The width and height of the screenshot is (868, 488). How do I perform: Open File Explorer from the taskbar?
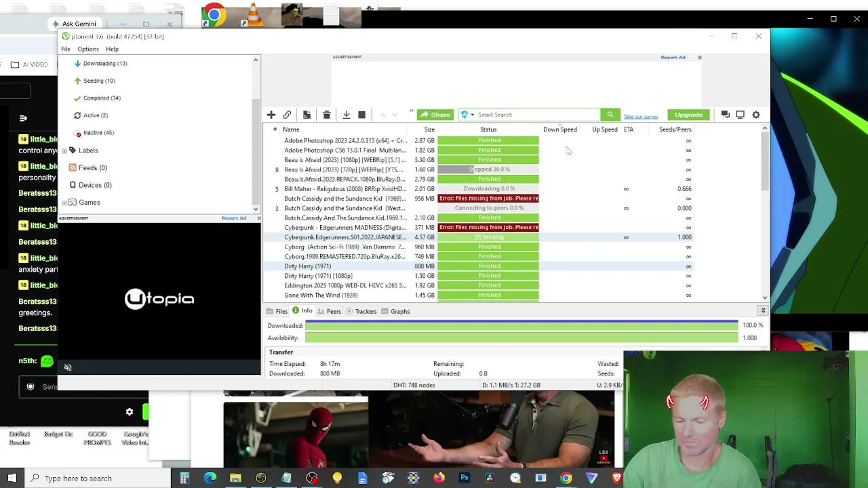coord(235,479)
